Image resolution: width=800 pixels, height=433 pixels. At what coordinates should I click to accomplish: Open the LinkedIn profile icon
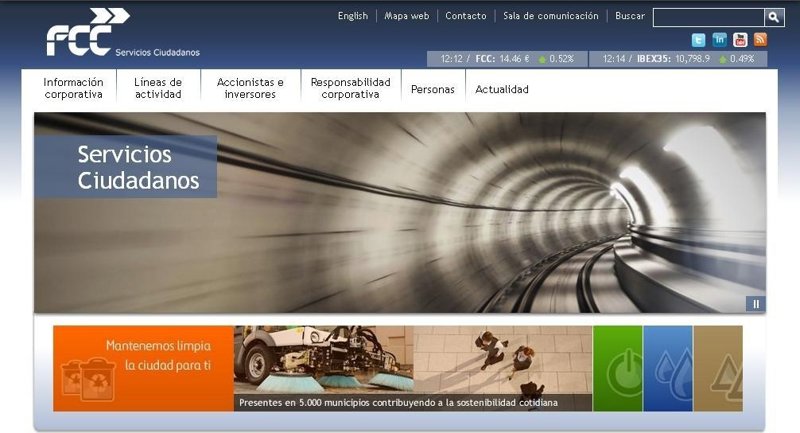tap(720, 40)
